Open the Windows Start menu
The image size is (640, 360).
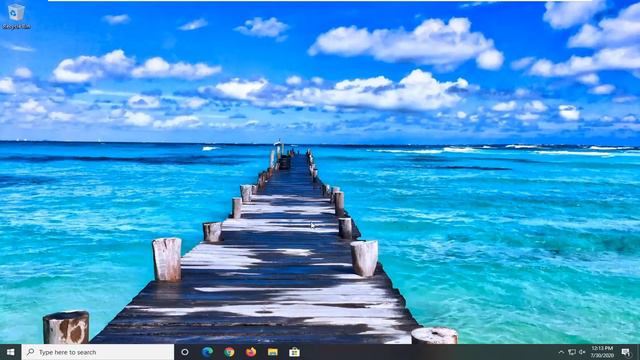[x=11, y=352]
